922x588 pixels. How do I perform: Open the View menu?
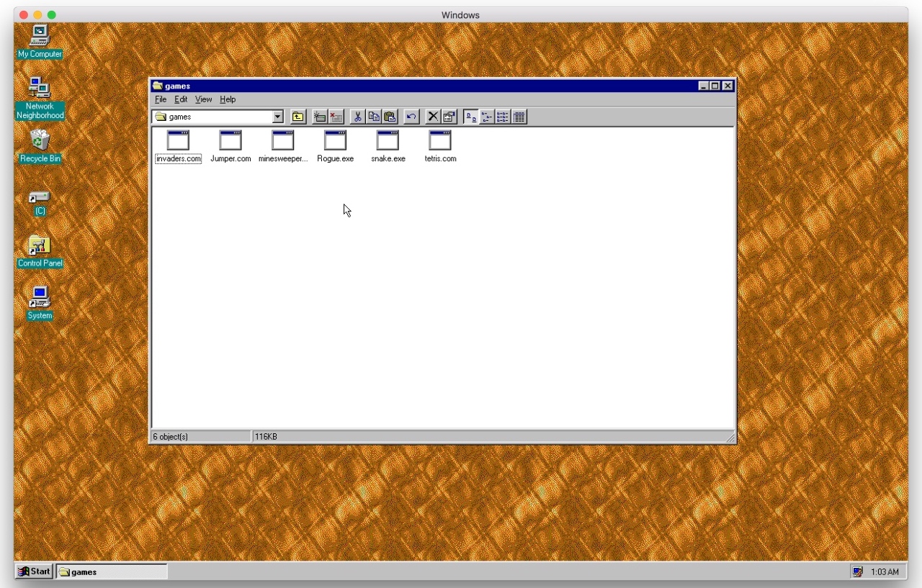[x=203, y=99]
